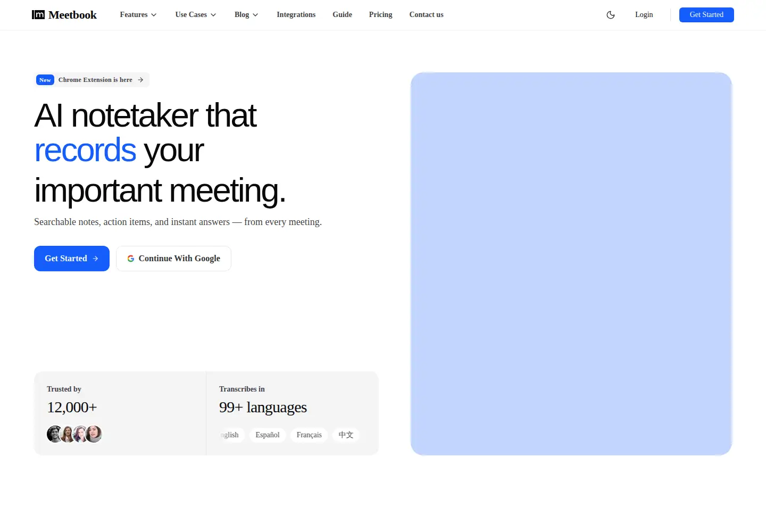This screenshot has height=532, width=766.
Task: Expand the Blog menu
Action: (x=246, y=15)
